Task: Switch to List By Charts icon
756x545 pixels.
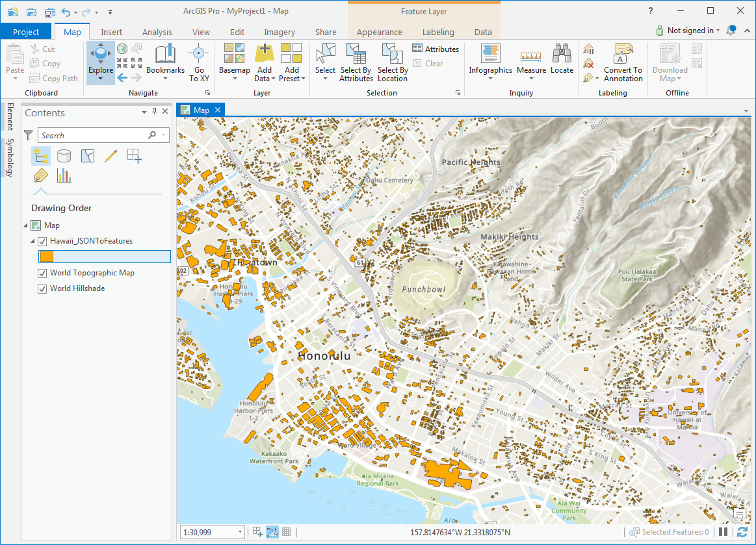Action: 64,175
